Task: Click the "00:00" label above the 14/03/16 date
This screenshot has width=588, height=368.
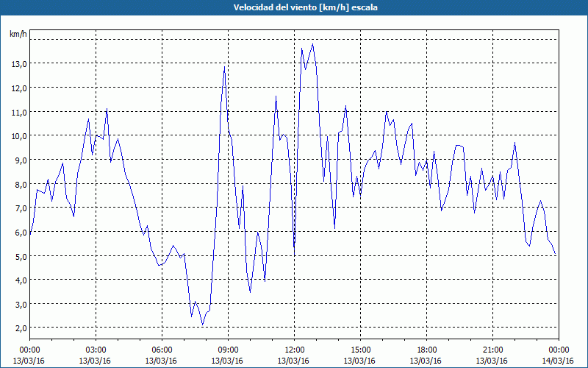Action: [559, 350]
